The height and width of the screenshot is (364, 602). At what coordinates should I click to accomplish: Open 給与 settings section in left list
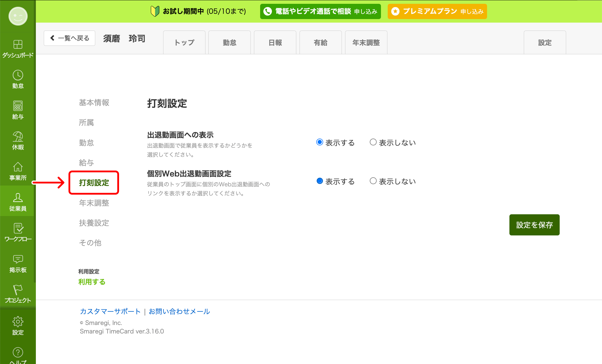(86, 163)
